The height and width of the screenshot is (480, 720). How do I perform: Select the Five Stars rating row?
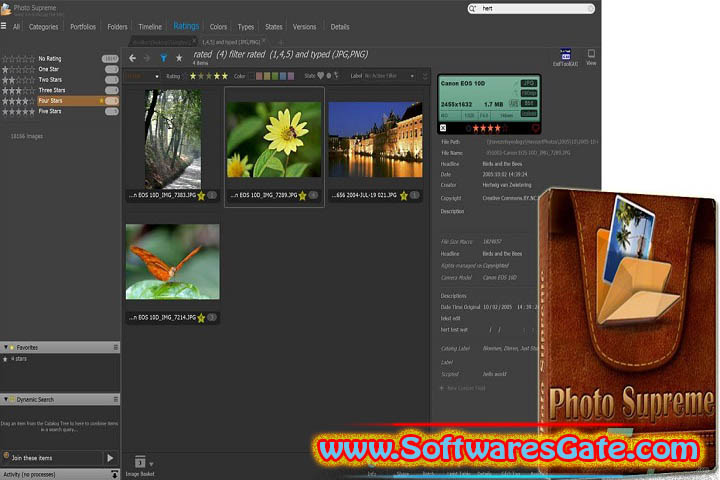coord(60,112)
